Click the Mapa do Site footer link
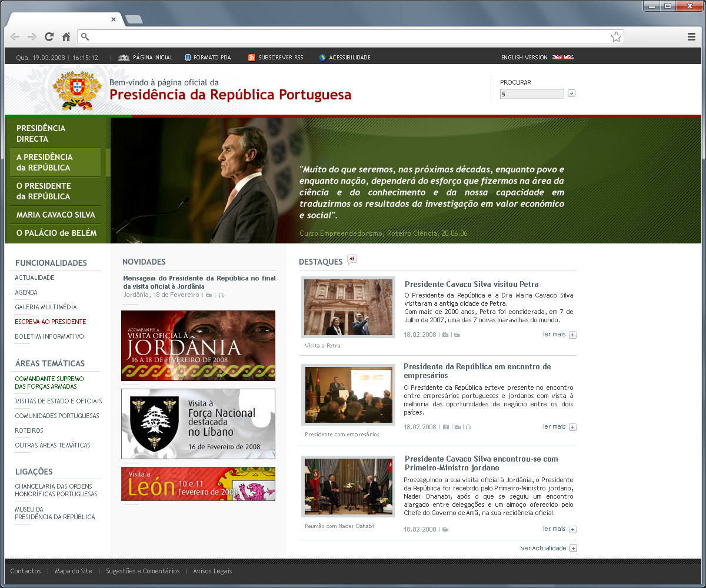This screenshot has width=706, height=588. (x=74, y=571)
